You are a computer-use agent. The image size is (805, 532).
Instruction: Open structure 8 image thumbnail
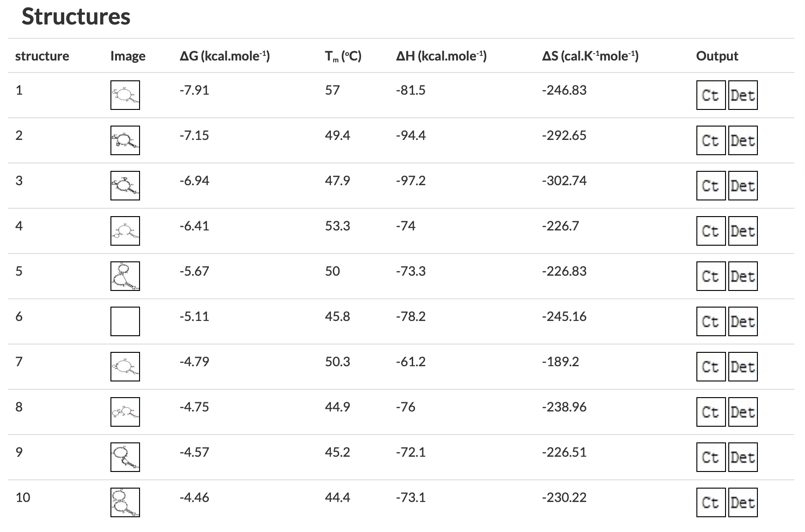125,412
